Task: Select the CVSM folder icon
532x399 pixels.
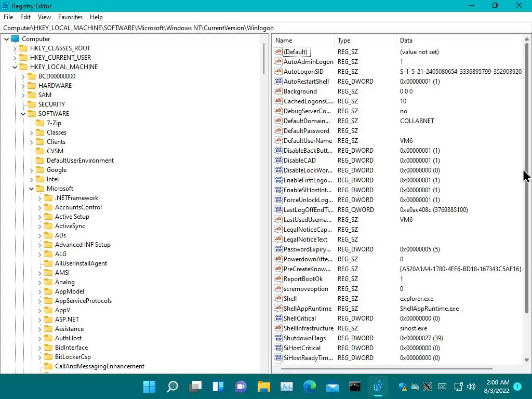Action: 40,151
